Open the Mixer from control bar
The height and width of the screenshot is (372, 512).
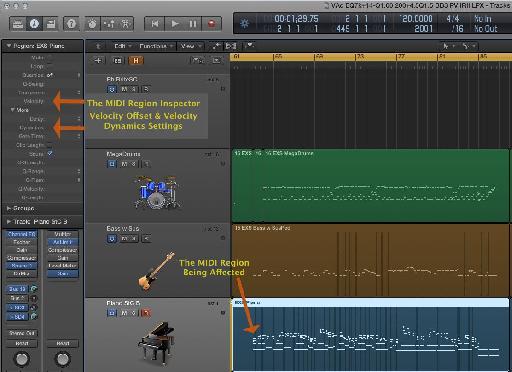(x=109, y=24)
